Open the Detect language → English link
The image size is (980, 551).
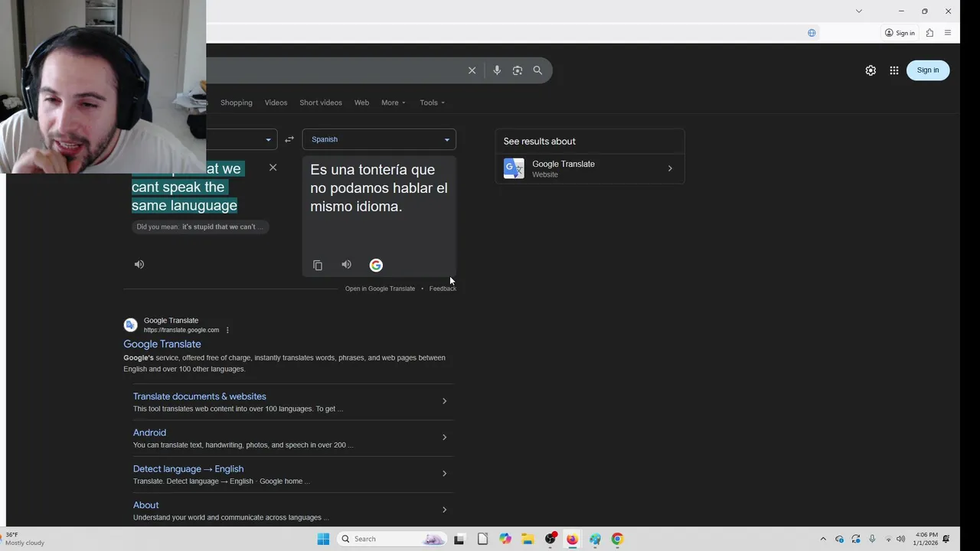pyautogui.click(x=188, y=469)
